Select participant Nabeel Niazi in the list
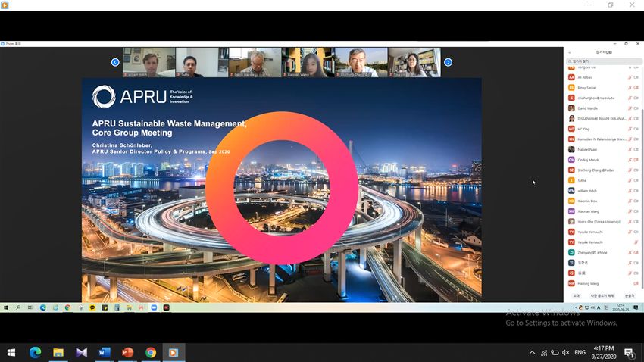The image size is (644, 362). (x=603, y=149)
